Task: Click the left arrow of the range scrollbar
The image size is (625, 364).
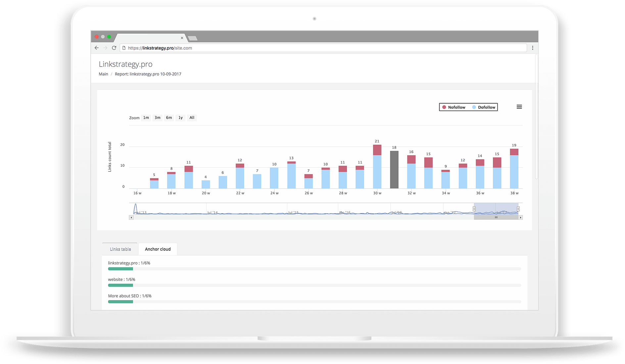Action: (x=131, y=217)
